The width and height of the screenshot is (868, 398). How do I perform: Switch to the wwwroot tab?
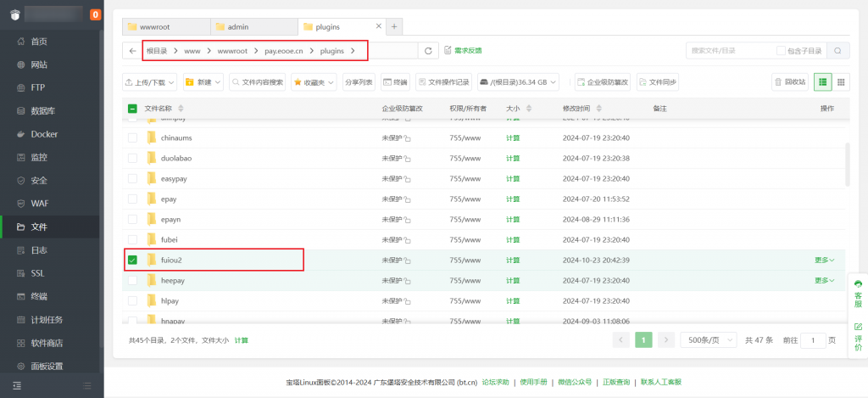pyautogui.click(x=163, y=26)
